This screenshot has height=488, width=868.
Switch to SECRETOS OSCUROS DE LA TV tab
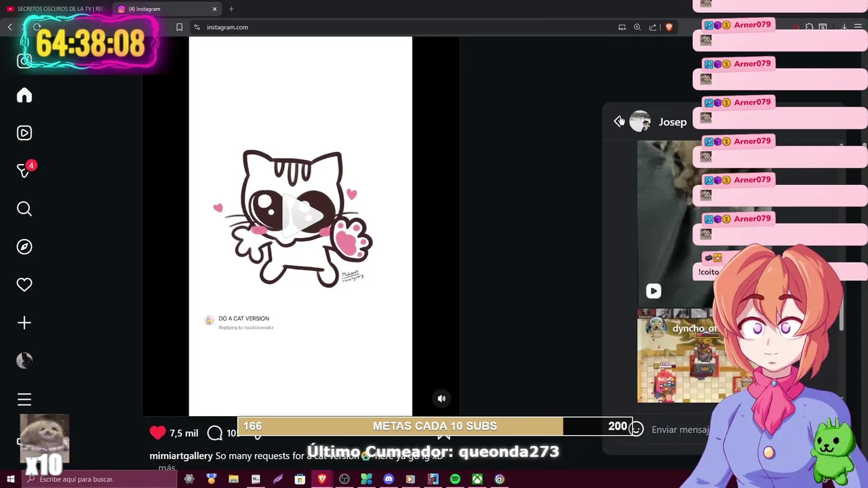tap(56, 9)
